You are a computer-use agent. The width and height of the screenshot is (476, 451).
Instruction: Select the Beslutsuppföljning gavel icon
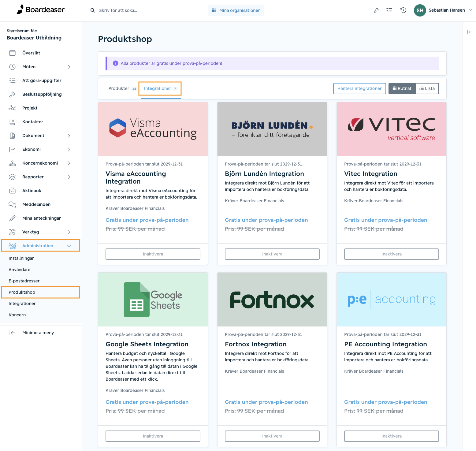pyautogui.click(x=12, y=94)
